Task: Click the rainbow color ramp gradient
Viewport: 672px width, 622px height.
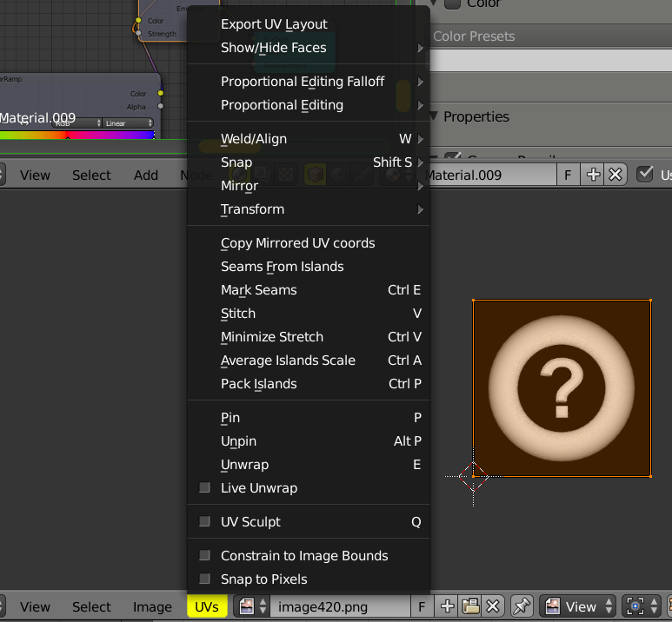Action: [x=77, y=135]
